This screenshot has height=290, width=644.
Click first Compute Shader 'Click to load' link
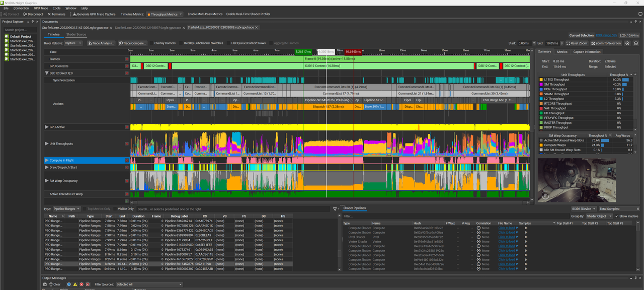coord(507,228)
